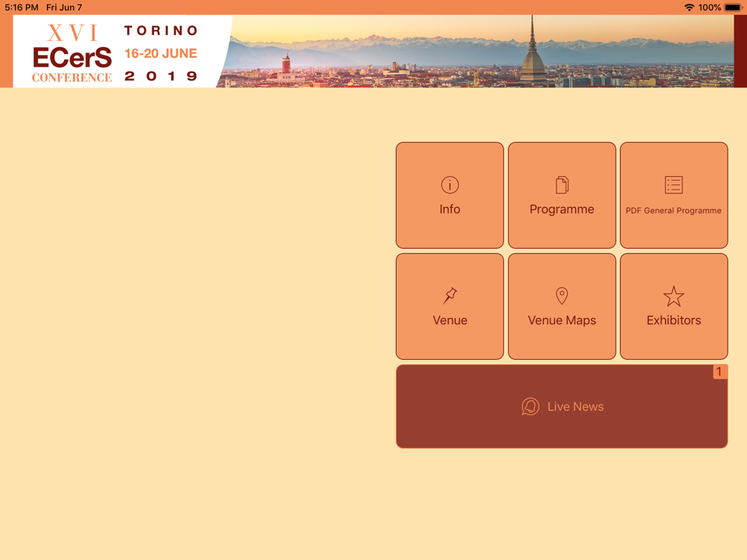Click the battery indicator icon
Image resolution: width=747 pixels, height=560 pixels.
pyautogui.click(x=734, y=7)
